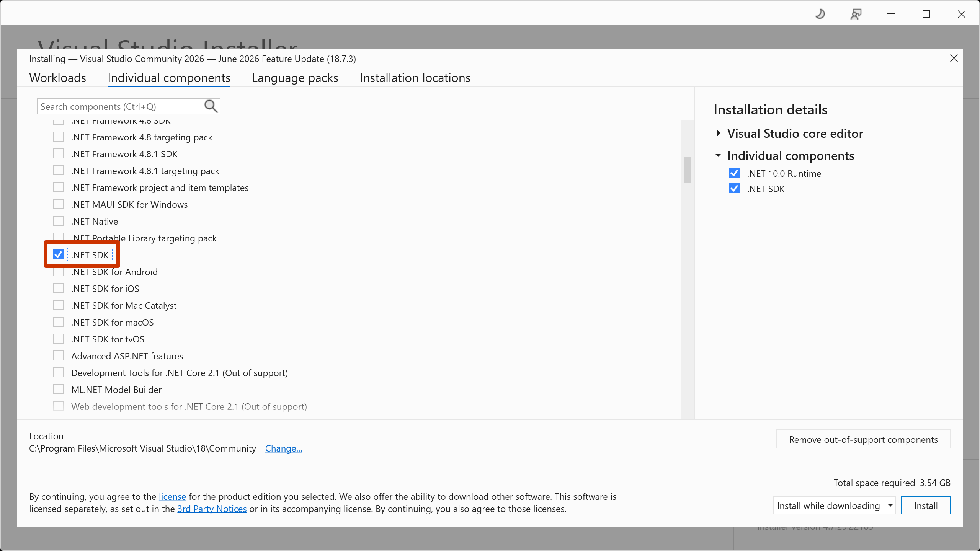Check ML.NET Model Builder
Screen dimensions: 980x551
[58, 390]
